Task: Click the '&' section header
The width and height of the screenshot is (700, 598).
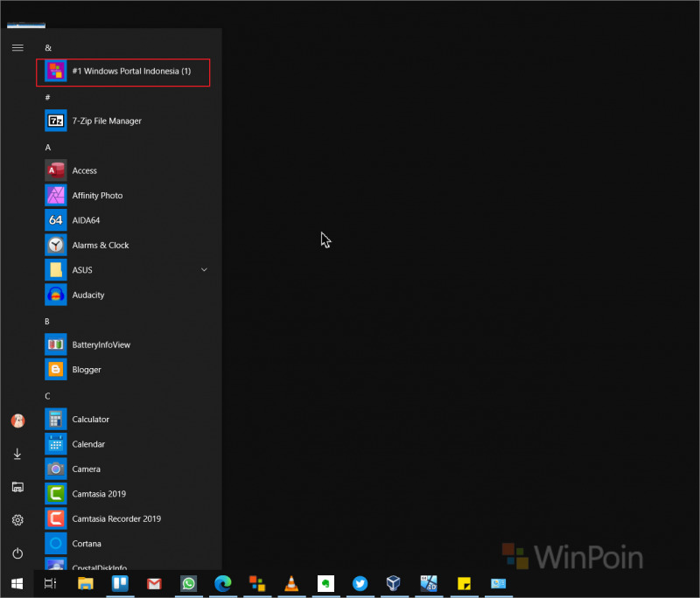Action: (48, 48)
